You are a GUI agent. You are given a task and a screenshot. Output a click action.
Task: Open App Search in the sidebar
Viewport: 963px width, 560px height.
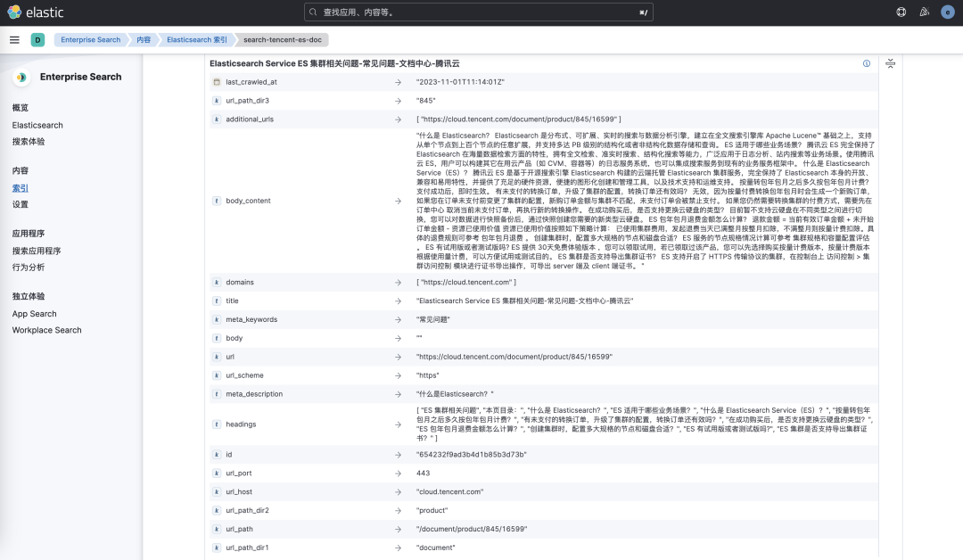[x=35, y=314]
